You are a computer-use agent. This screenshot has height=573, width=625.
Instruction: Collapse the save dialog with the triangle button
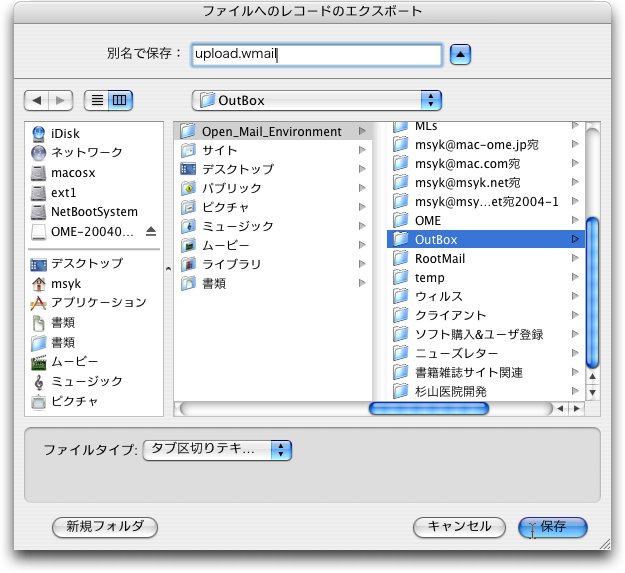click(459, 54)
